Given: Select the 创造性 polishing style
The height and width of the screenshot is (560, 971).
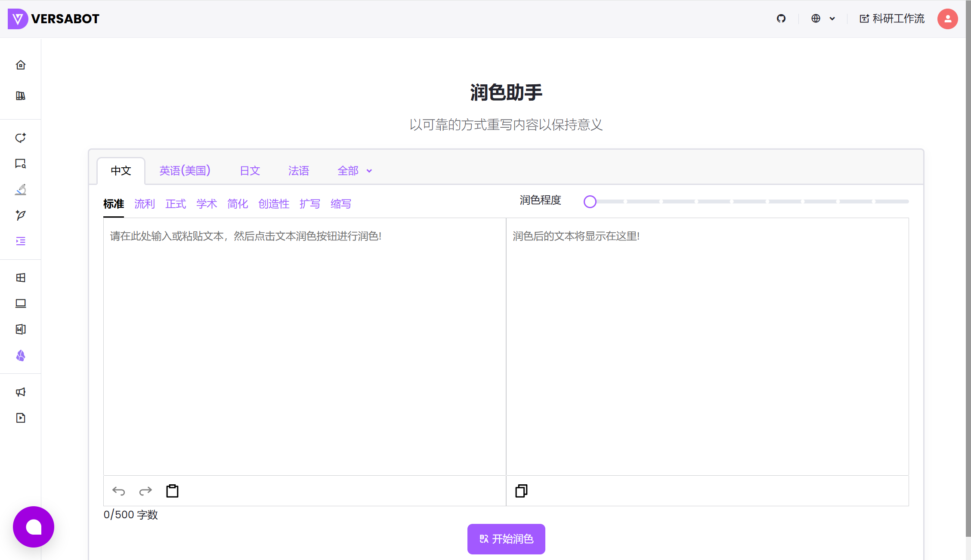Looking at the screenshot, I should [273, 204].
